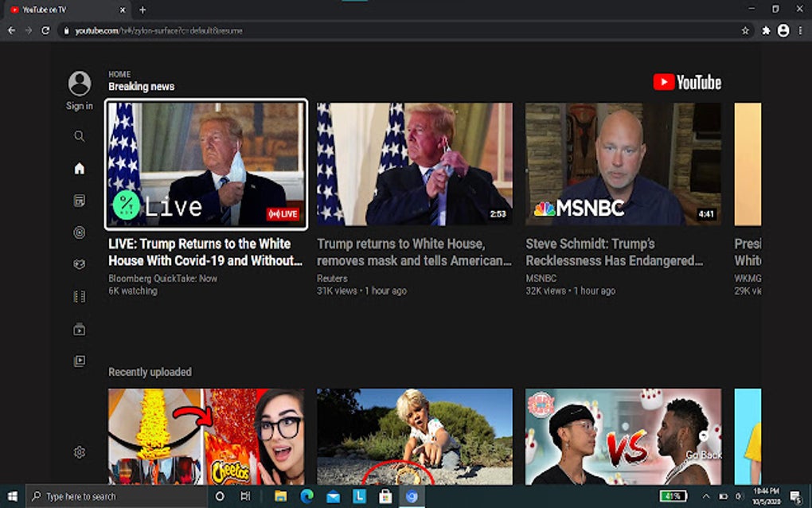The height and width of the screenshot is (508, 812).
Task: Show hidden tray icons chevron
Action: click(706, 496)
